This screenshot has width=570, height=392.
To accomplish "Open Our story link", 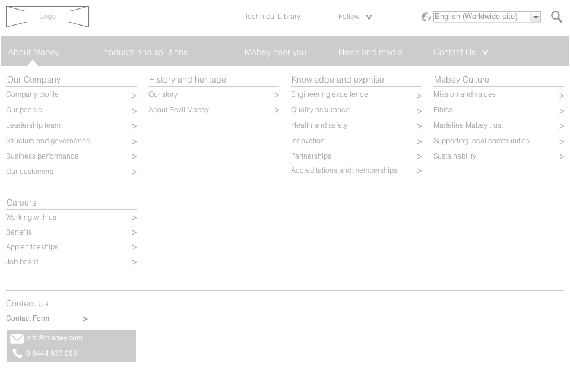I will 163,94.
